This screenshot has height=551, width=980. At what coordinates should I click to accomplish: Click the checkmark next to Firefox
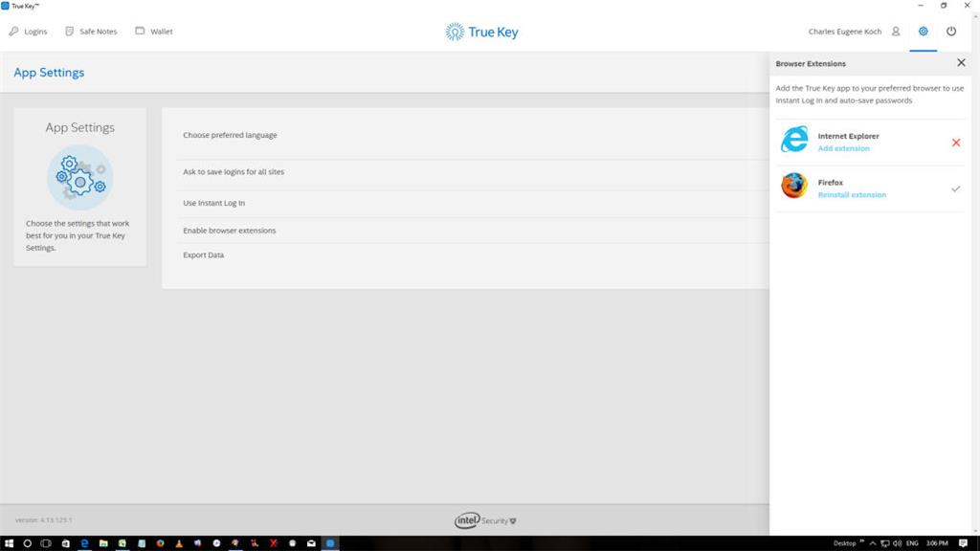tap(956, 188)
